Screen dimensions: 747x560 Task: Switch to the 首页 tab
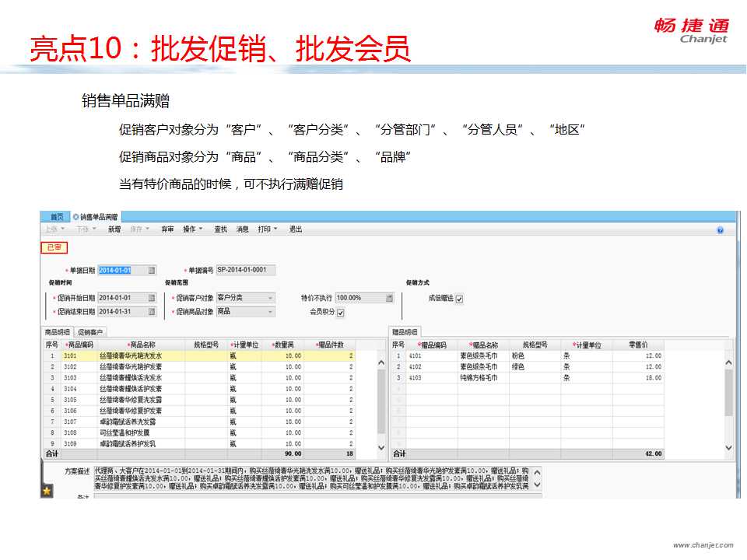56,217
